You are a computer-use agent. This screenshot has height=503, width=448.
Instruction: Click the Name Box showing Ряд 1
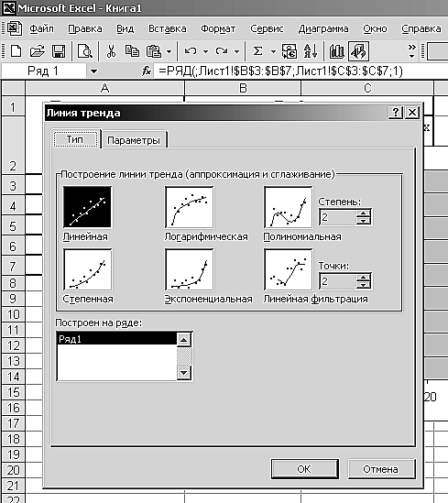(44, 71)
